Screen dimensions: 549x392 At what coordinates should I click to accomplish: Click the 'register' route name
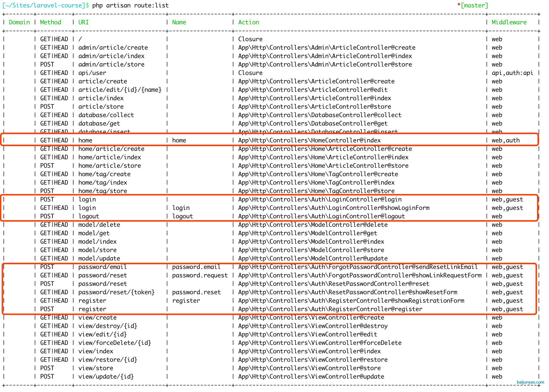click(x=186, y=301)
